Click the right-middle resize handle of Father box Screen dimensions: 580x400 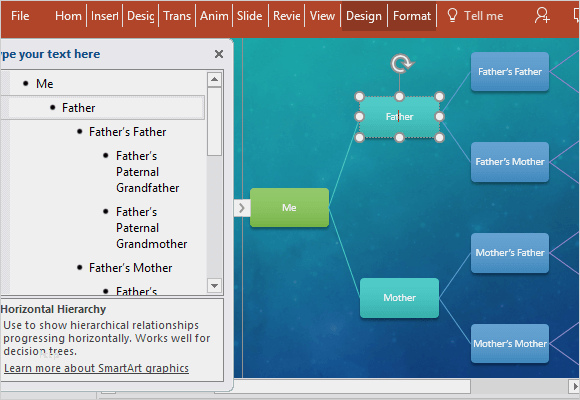point(439,117)
